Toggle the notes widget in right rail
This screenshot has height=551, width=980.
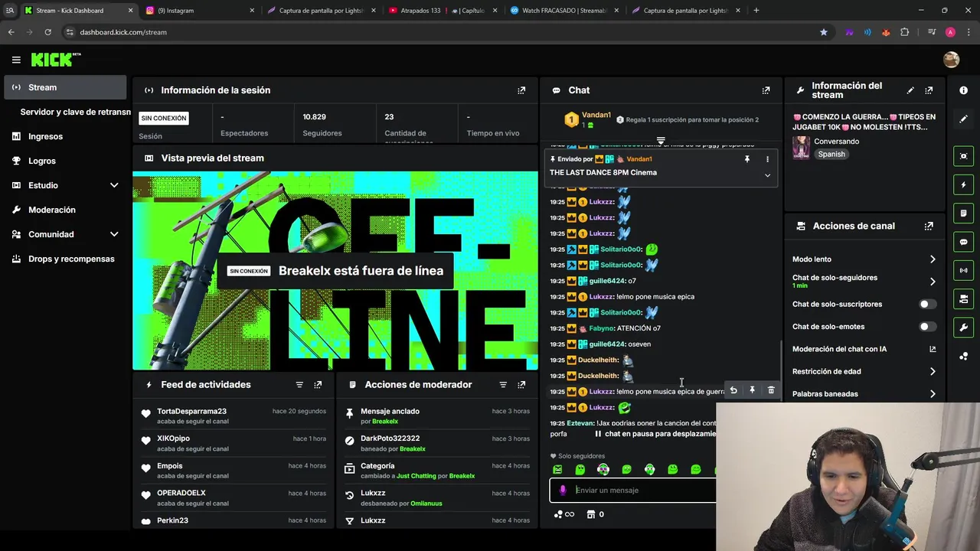click(x=963, y=214)
